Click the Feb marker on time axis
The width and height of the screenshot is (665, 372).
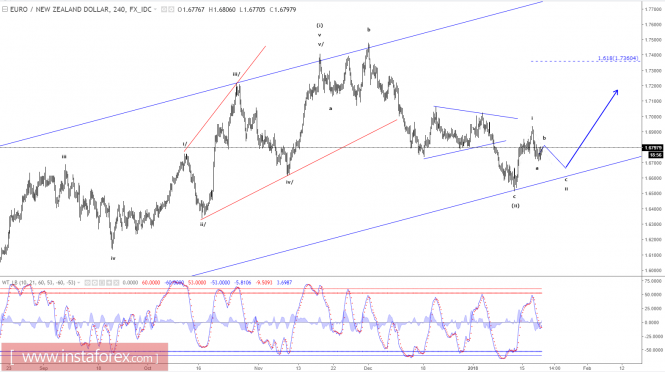click(587, 368)
